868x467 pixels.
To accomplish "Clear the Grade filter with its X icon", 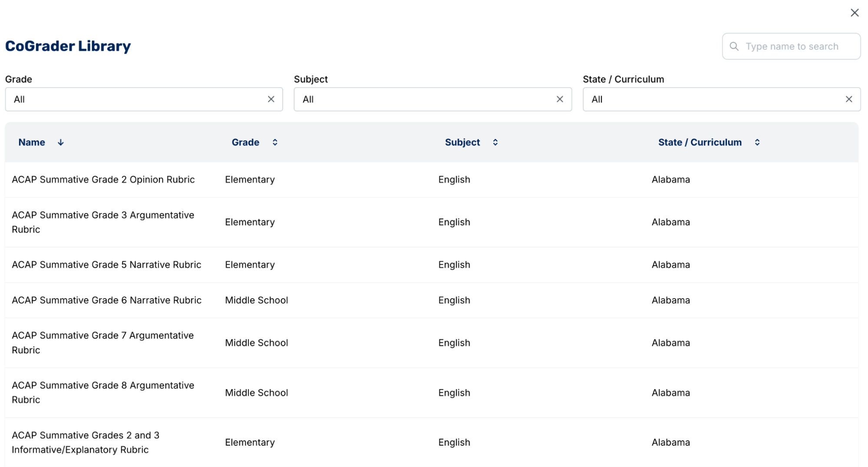I will pyautogui.click(x=271, y=99).
